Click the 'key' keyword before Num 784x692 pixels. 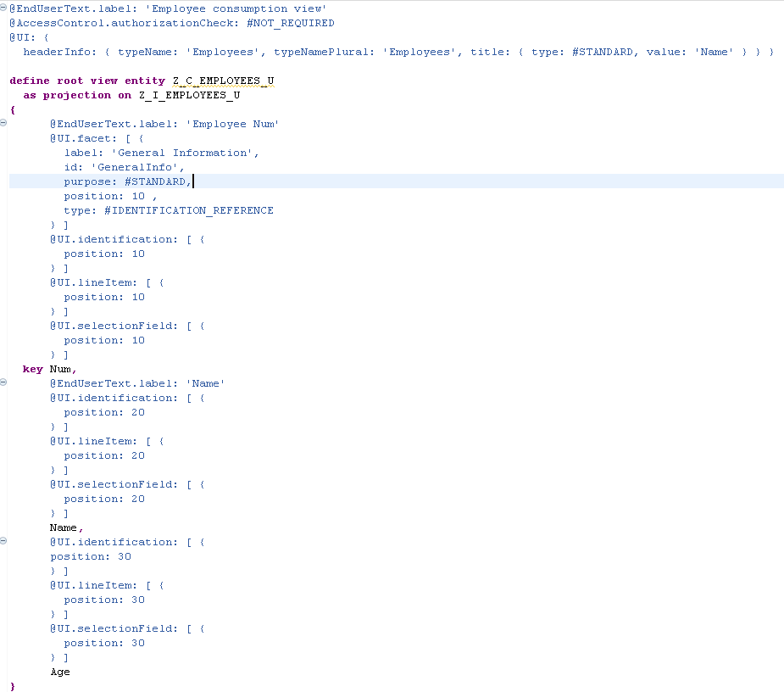click(x=32, y=369)
